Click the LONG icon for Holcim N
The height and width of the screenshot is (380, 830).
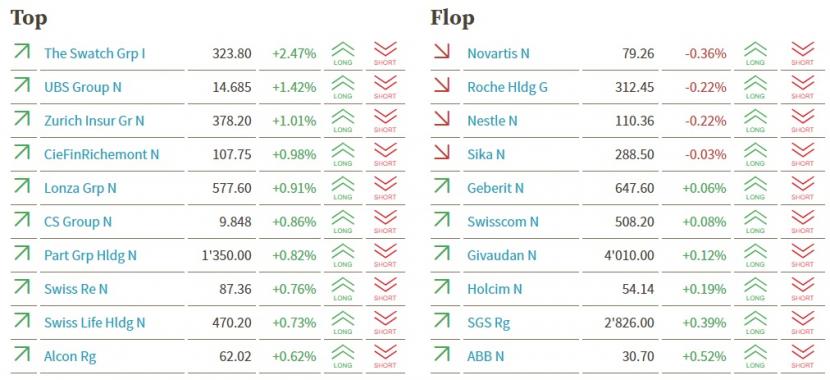(x=755, y=289)
